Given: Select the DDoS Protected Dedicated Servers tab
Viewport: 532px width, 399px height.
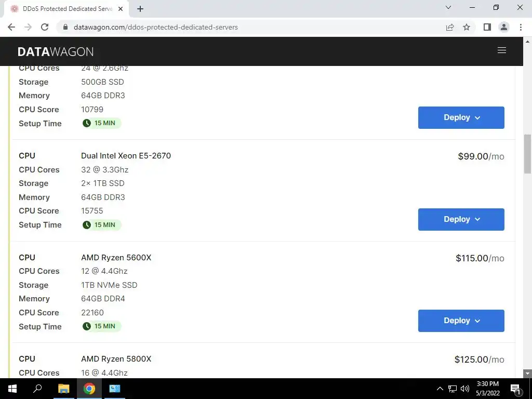Looking at the screenshot, I should [x=66, y=9].
